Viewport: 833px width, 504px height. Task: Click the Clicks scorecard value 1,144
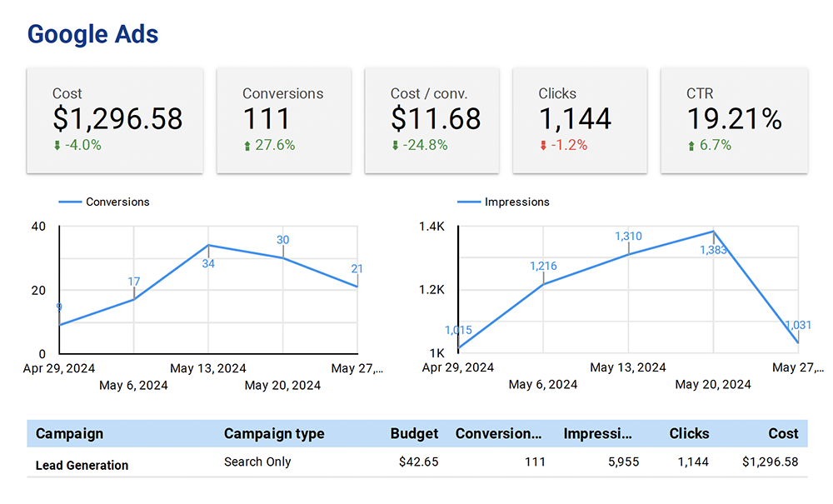pyautogui.click(x=575, y=118)
